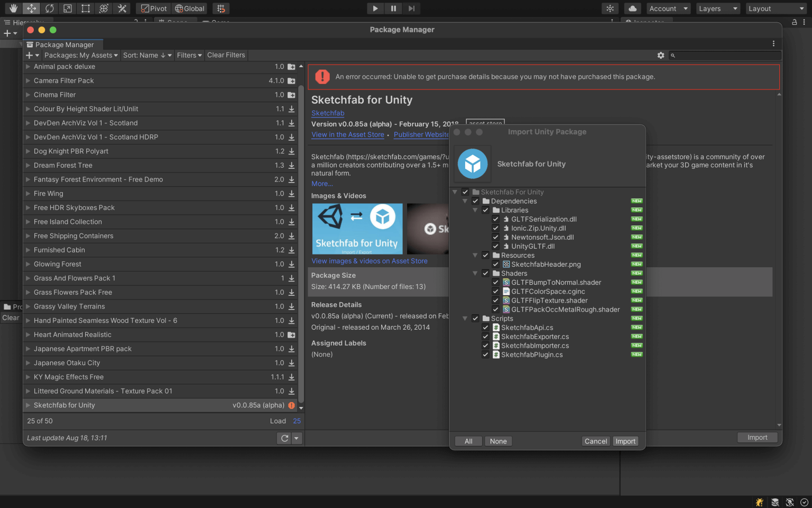
Task: Uncheck the Dependencies folder checkbox
Action: coord(475,201)
